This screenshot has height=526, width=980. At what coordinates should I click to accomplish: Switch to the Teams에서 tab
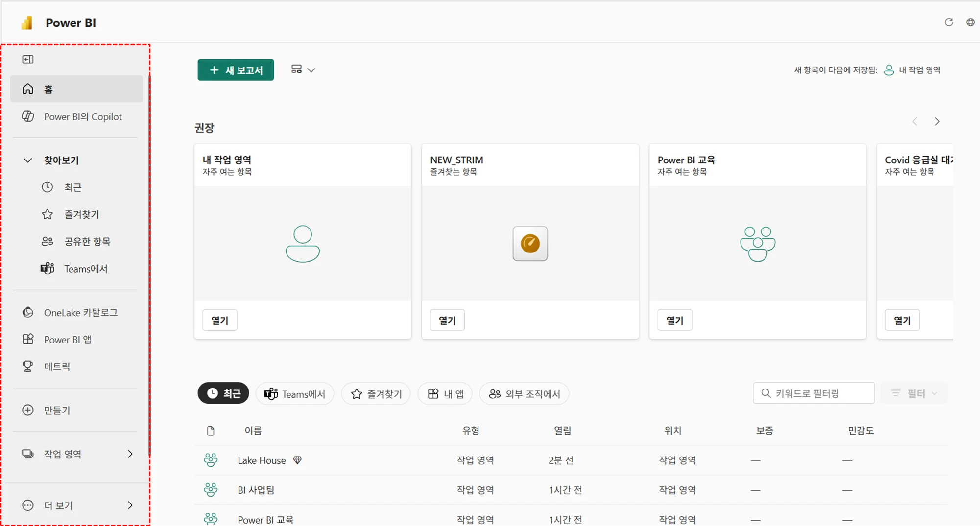tap(295, 394)
